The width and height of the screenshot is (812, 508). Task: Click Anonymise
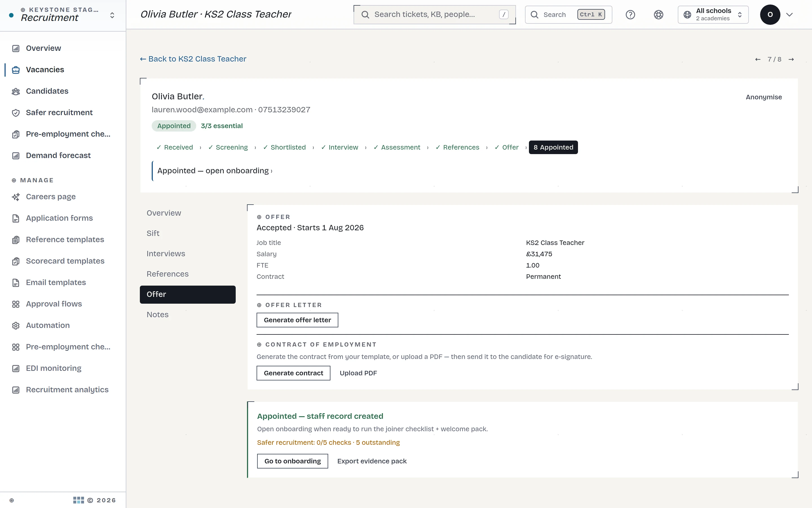pos(764,97)
